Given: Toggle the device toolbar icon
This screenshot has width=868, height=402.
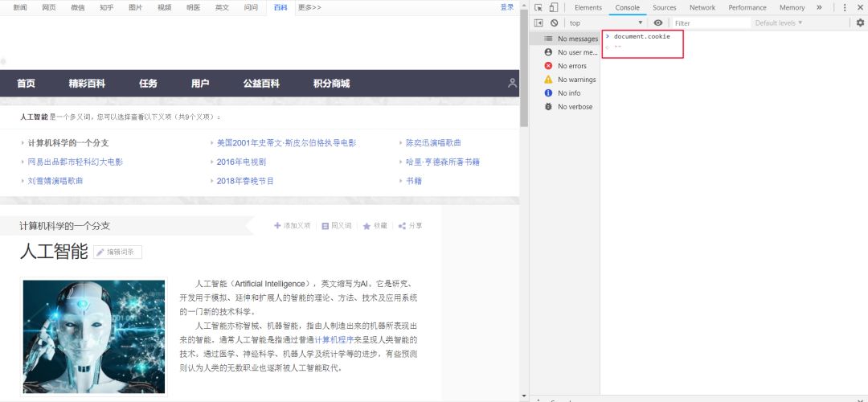Looking at the screenshot, I should (x=554, y=8).
